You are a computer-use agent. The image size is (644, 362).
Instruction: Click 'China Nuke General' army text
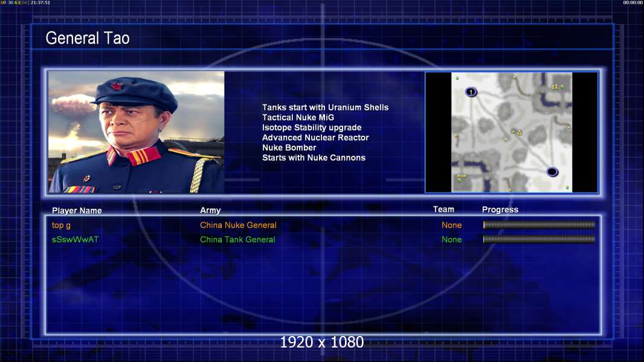tap(238, 225)
